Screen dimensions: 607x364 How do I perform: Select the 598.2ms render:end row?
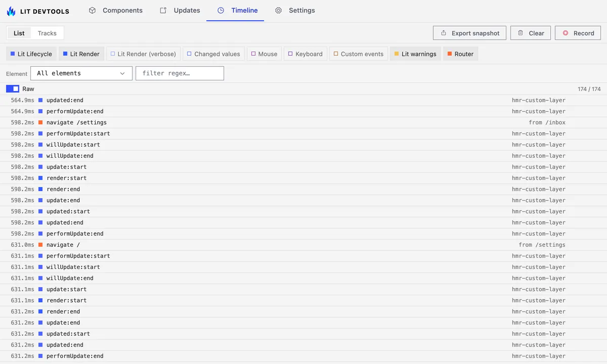point(303,189)
